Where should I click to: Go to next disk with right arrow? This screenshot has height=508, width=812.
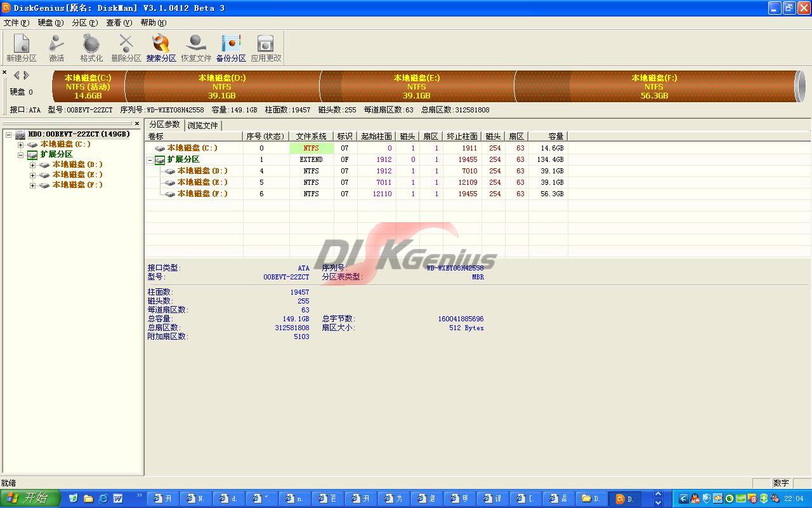pos(26,75)
